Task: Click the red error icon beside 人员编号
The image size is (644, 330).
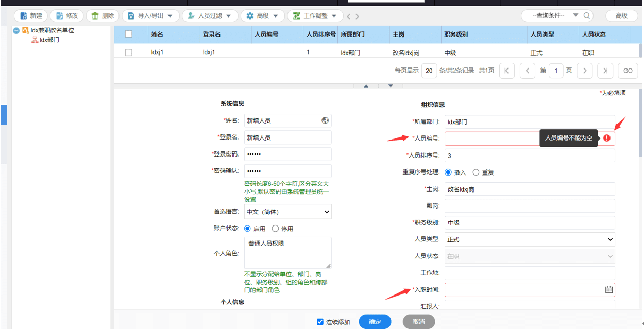Action: click(607, 138)
